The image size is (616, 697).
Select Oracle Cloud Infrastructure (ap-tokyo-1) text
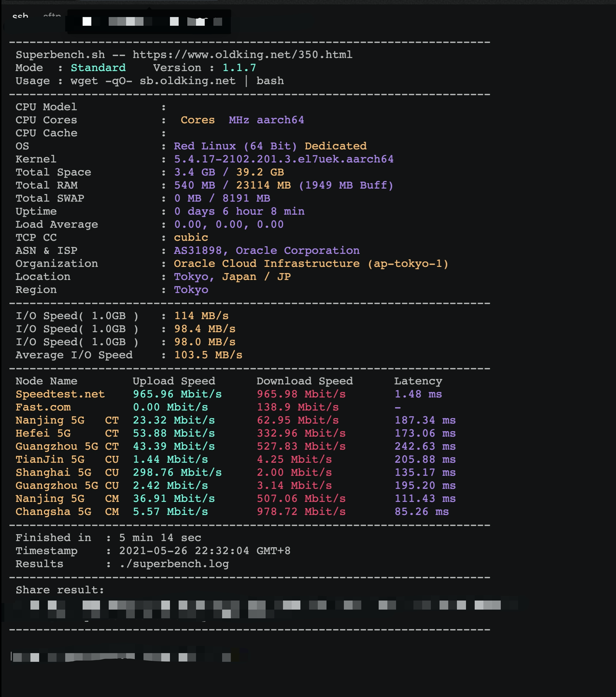point(311,264)
